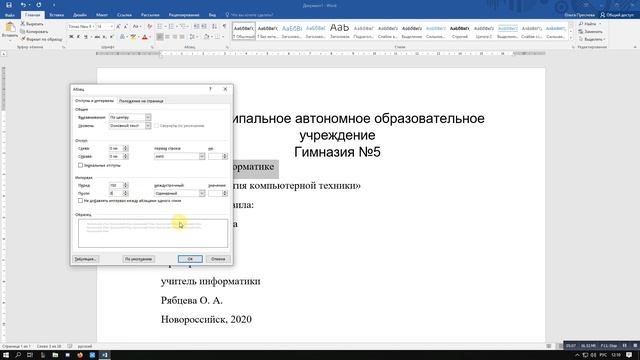Copy selection with Копировать
Viewport: 640px width, 360px height.
click(34, 31)
